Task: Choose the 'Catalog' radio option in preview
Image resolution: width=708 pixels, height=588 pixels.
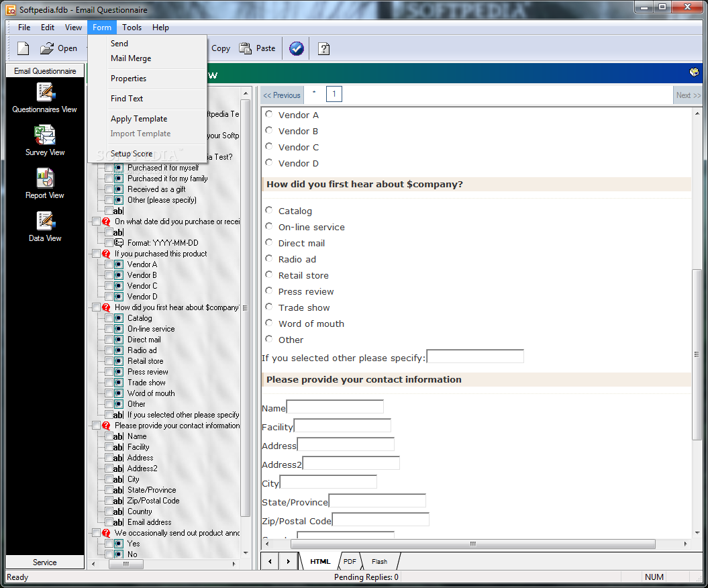Action: [x=269, y=210]
